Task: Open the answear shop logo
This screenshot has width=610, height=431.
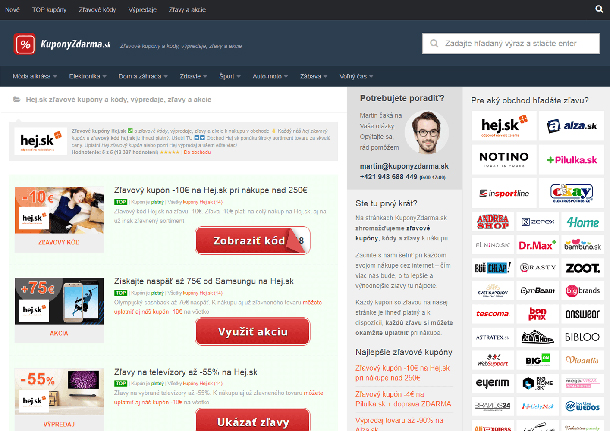Action: point(582,314)
